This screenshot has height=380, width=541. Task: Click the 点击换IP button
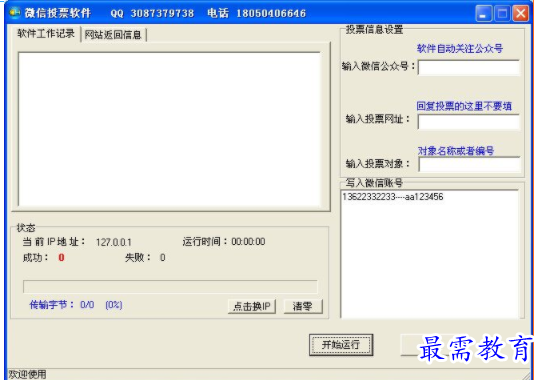252,306
